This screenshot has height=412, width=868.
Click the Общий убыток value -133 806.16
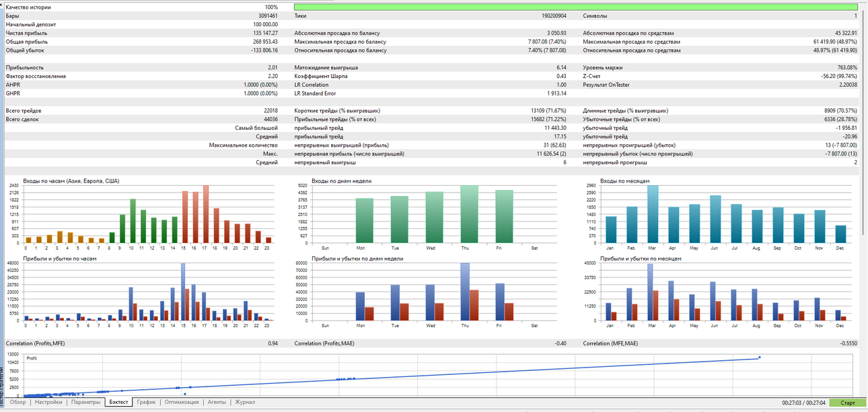point(264,50)
